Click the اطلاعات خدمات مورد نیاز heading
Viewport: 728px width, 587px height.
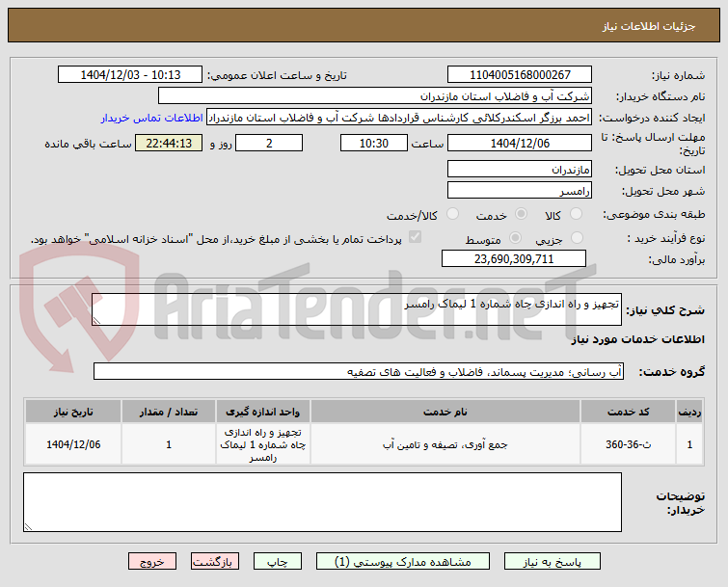point(637,339)
